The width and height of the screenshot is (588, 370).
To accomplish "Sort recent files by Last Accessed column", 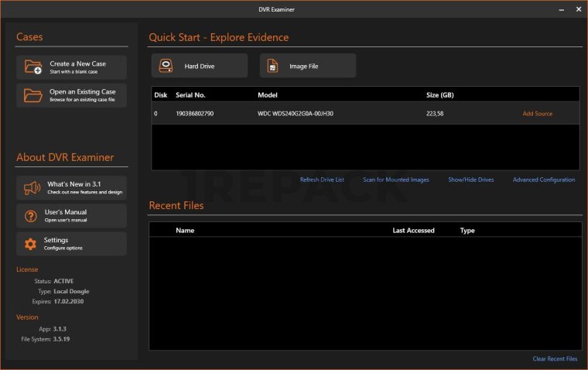I will point(413,231).
